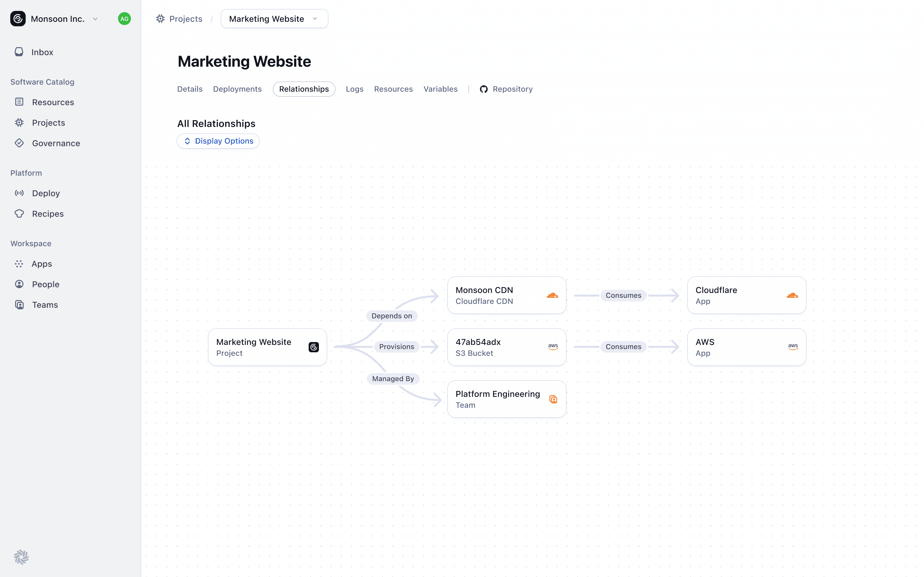The image size is (924, 577).
Task: Select the 47ab54adx S3 Bucket node
Action: tap(506, 347)
